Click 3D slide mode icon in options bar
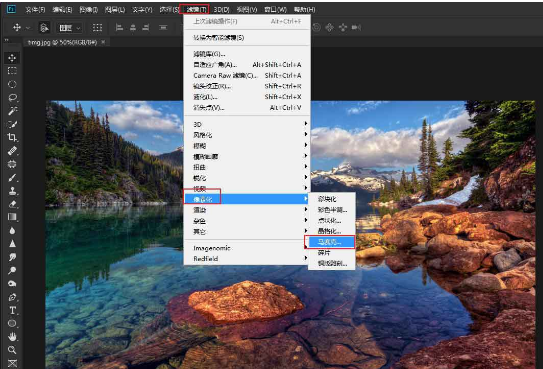Viewport: 543px width, 369px height. 343,27
